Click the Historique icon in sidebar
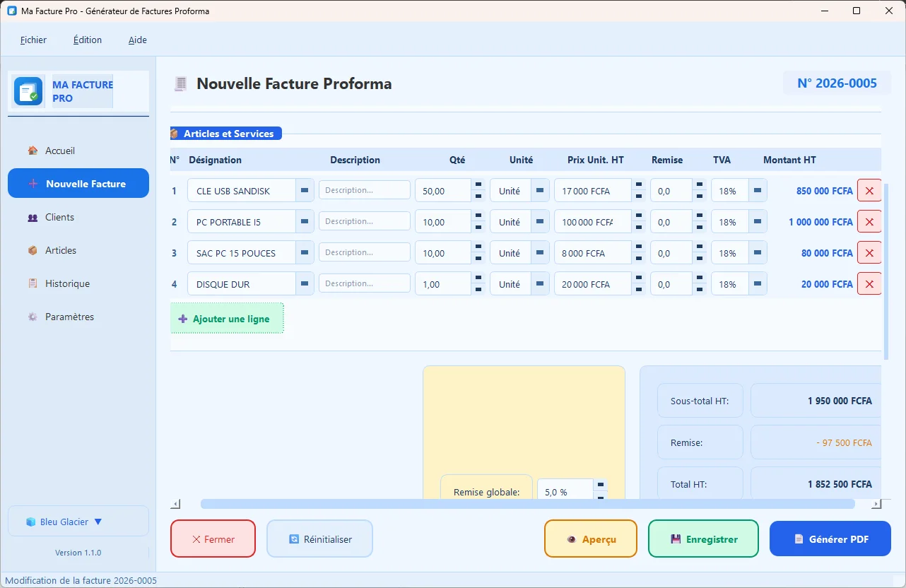This screenshot has height=588, width=906. pyautogui.click(x=33, y=284)
